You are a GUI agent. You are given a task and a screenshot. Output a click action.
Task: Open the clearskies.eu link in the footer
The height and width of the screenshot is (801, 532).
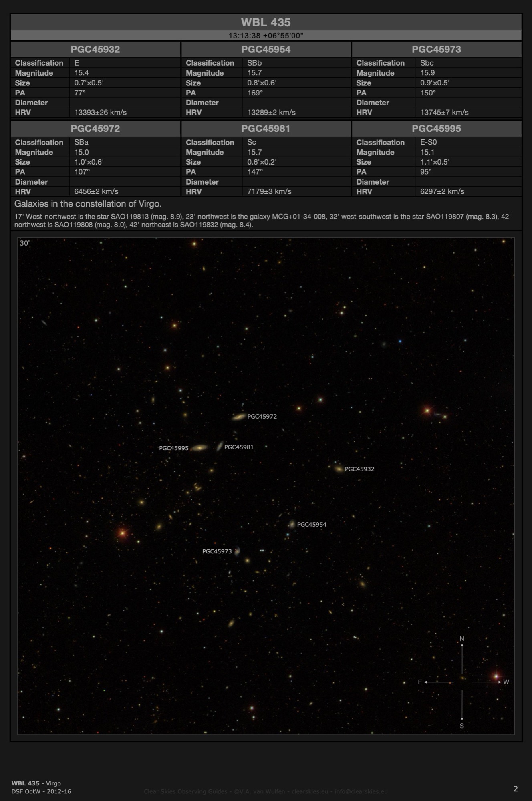coord(310,791)
